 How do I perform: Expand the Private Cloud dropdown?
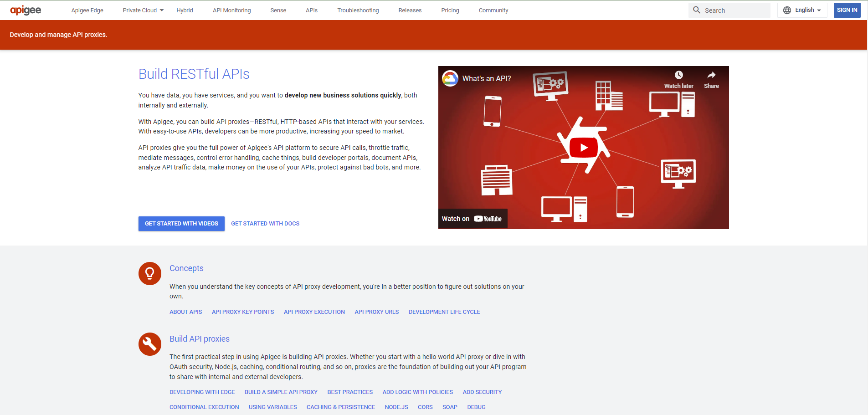pos(142,10)
